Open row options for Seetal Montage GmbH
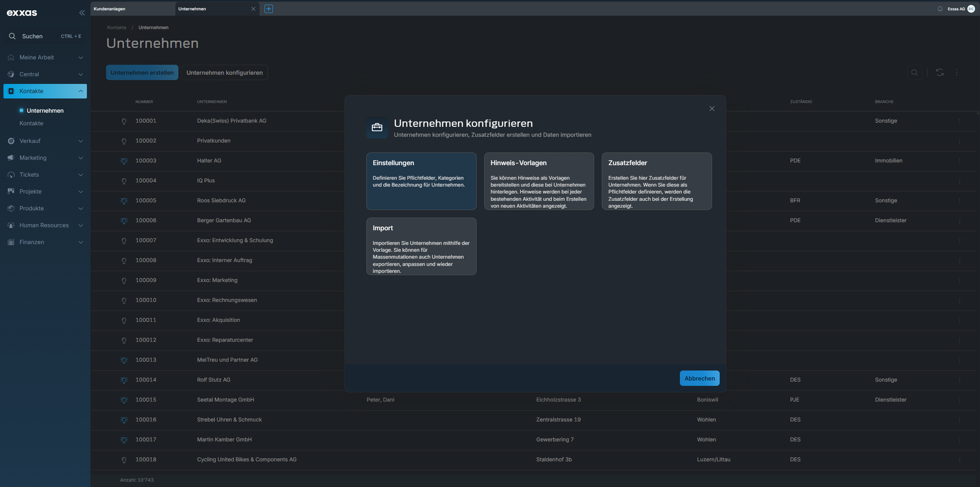The width and height of the screenshot is (980, 487). click(x=959, y=400)
